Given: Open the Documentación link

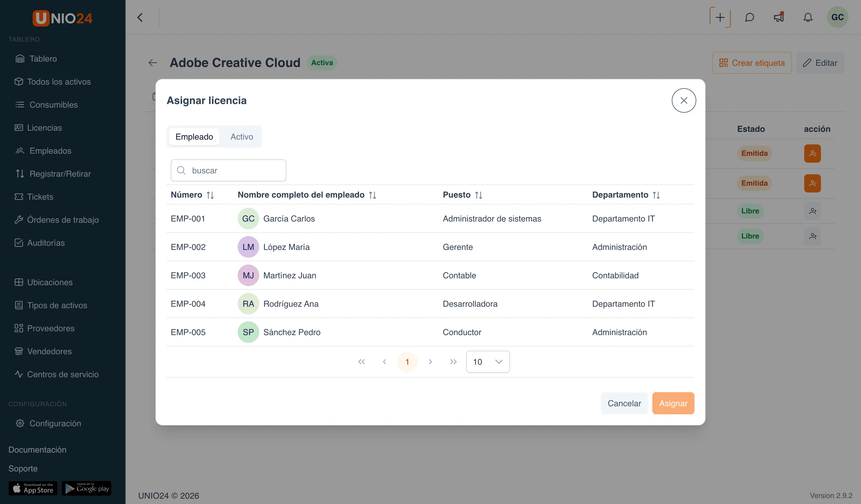Looking at the screenshot, I should tap(37, 450).
